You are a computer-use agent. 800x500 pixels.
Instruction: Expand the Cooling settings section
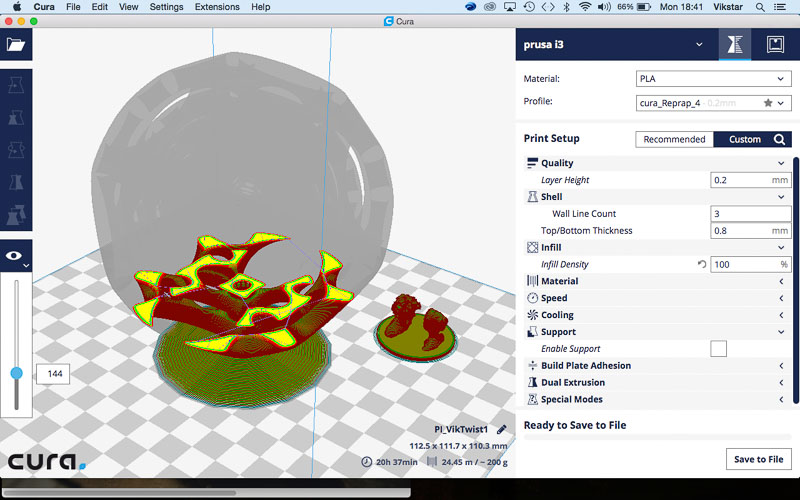pyautogui.click(x=781, y=315)
